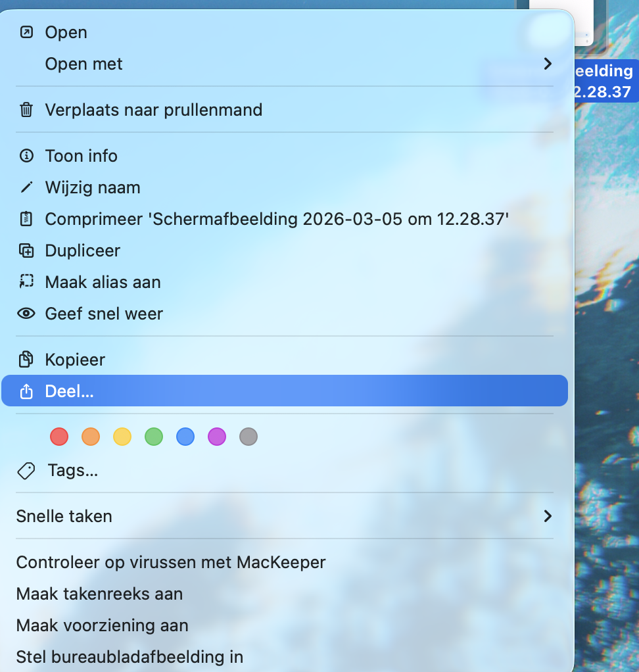Click the eye icon for 'Geef snel weer'
639x672 pixels.
(26, 314)
